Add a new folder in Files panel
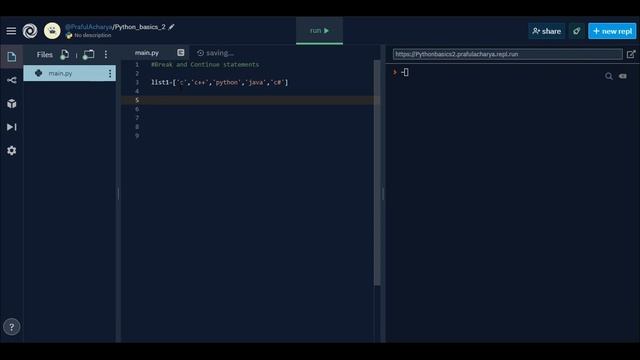The height and width of the screenshot is (360, 640). (88, 55)
